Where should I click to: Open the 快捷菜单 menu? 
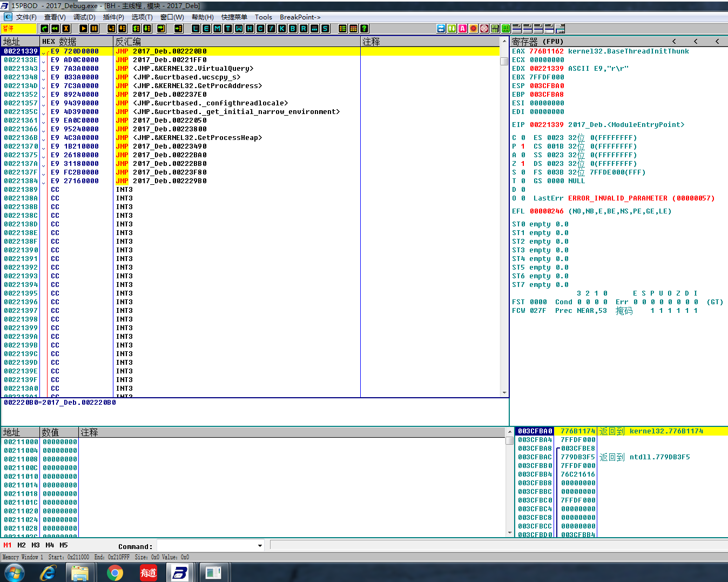234,17
